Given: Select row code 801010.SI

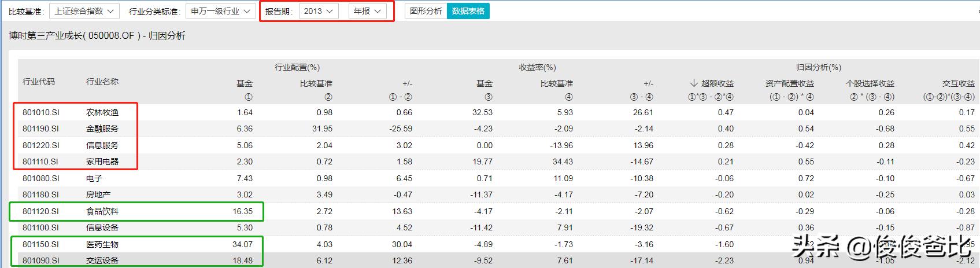Looking at the screenshot, I should point(41,112).
